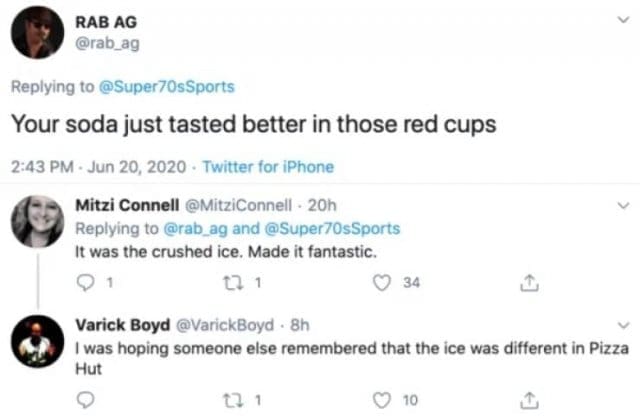Open chevron menu on Varick Boyd's reply
Screen dimensions: 640x416
point(621,326)
